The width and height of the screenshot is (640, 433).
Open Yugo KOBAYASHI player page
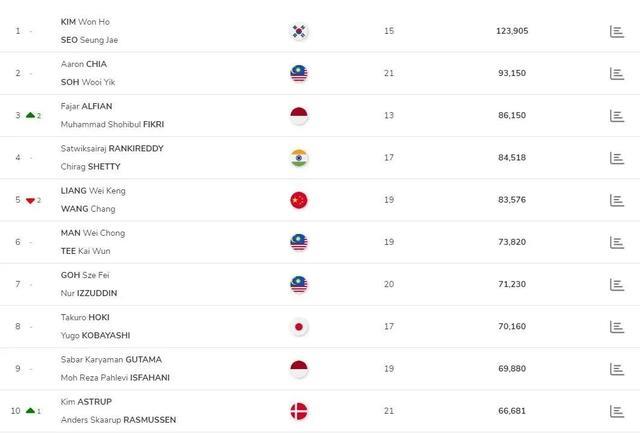pyautogui.click(x=95, y=335)
